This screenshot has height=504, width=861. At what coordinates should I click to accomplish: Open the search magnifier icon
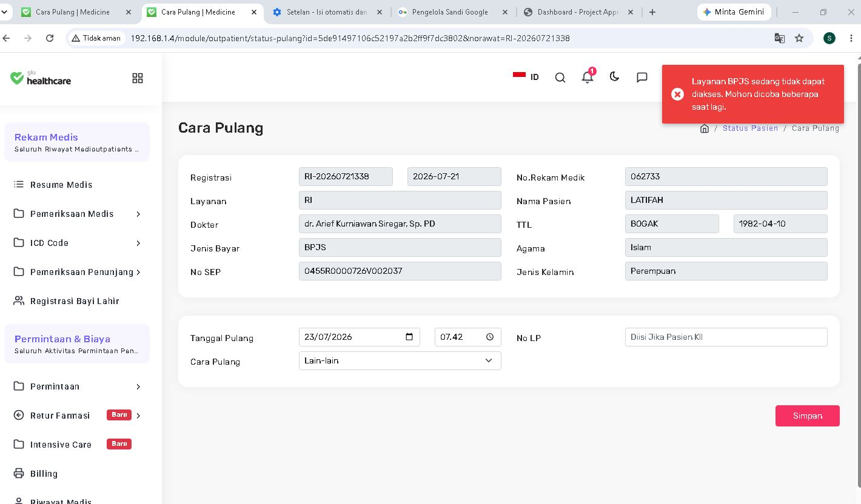pos(560,78)
